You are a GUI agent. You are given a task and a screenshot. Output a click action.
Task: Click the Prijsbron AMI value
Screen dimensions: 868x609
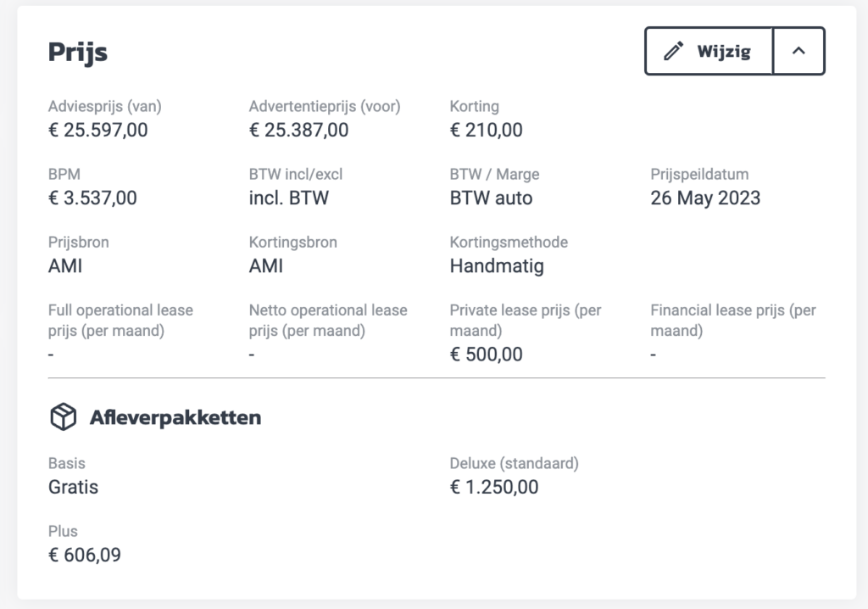[65, 266]
